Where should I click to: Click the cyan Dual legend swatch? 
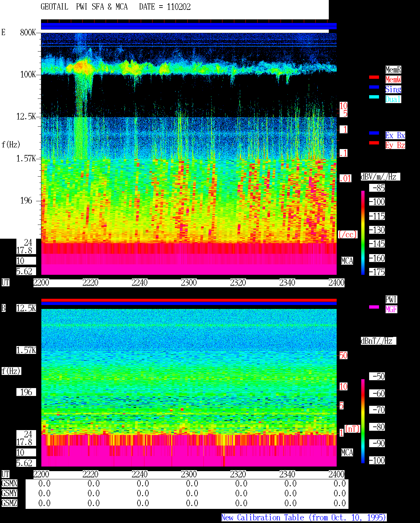[x=374, y=97]
